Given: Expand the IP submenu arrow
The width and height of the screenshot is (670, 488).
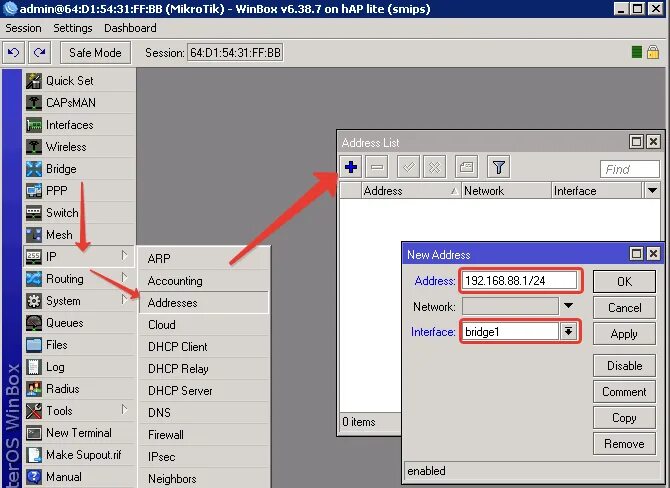Looking at the screenshot, I should click(124, 256).
